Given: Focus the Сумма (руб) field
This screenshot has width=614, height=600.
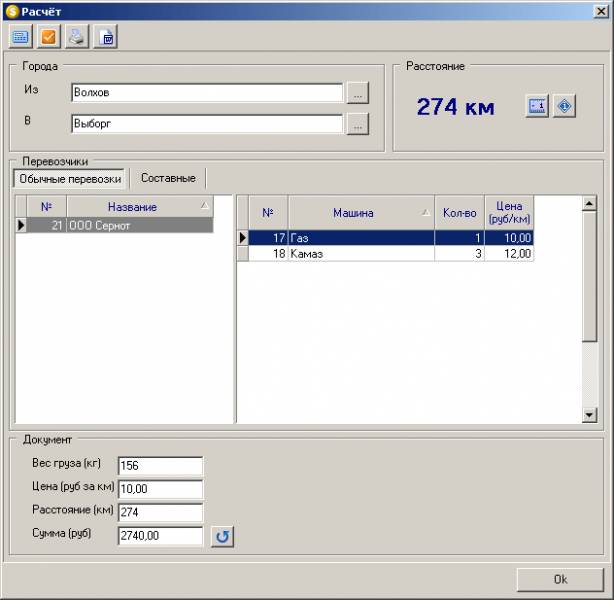Looking at the screenshot, I should coord(161,536).
